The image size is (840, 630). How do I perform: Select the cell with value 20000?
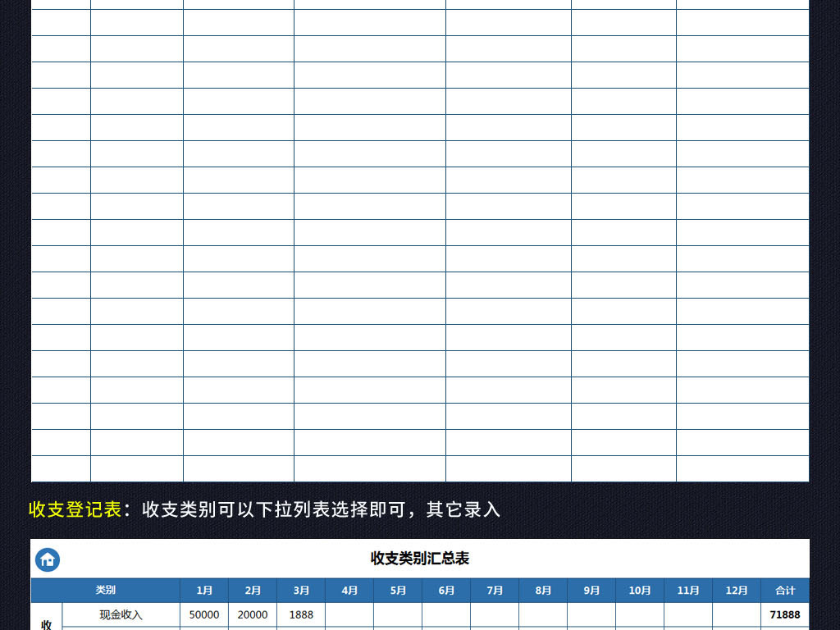[253, 615]
